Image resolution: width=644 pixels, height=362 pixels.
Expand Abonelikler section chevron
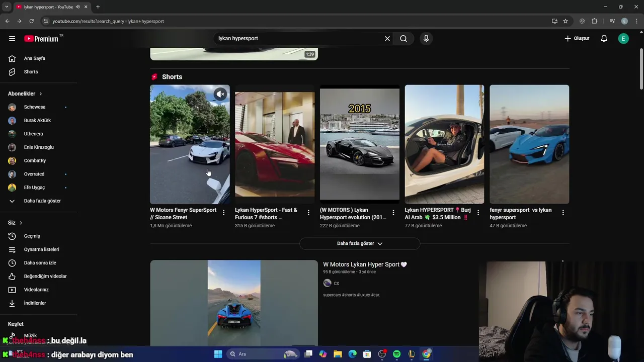pos(41,94)
